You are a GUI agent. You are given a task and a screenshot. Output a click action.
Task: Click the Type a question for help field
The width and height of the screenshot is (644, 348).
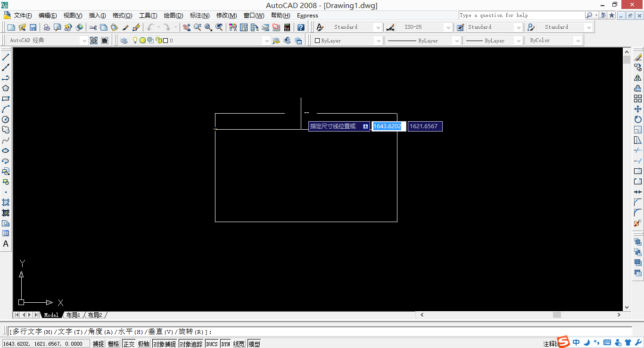coord(521,15)
